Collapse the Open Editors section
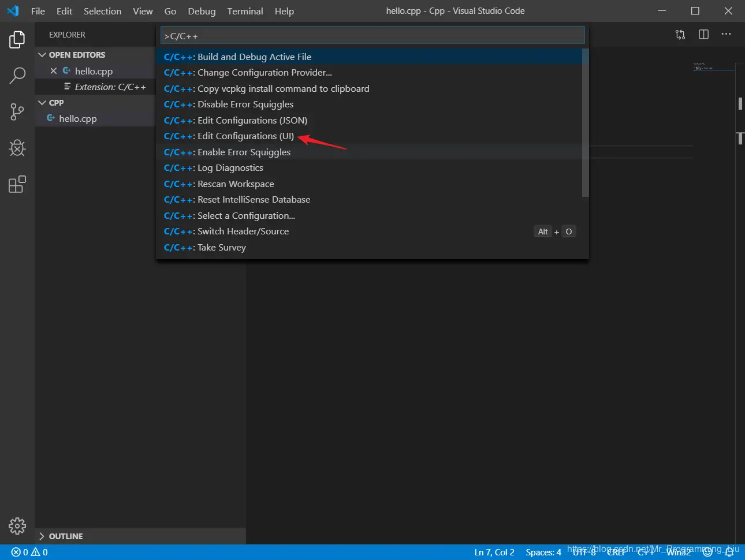Screen dimensions: 745x560 pyautogui.click(x=94, y=55)
